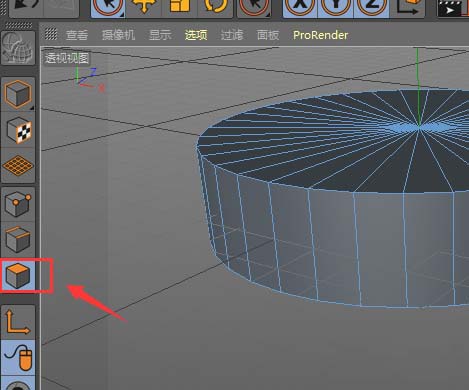This screenshot has height=390, width=469.
Task: Open the 显示 menu
Action: tap(160, 35)
